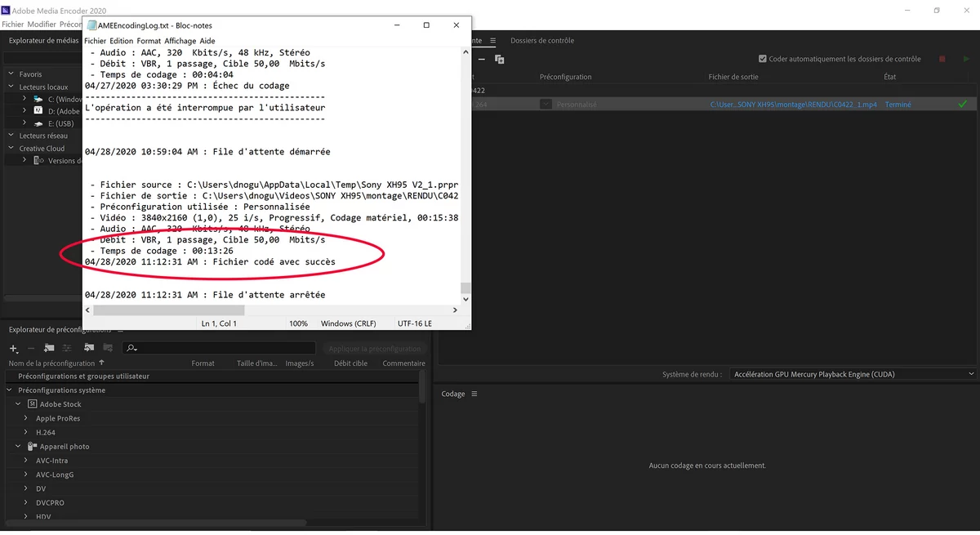Image resolution: width=980 pixels, height=535 pixels.
Task: Open Modifier menu in Media Encoder
Action: click(x=42, y=25)
